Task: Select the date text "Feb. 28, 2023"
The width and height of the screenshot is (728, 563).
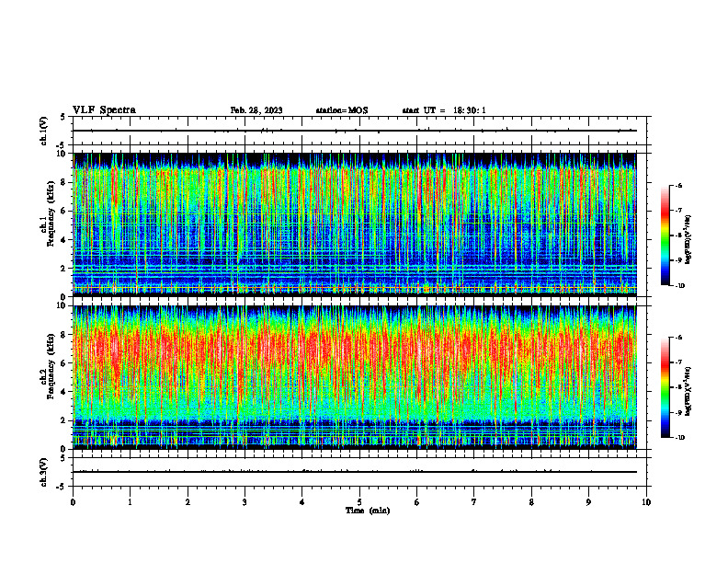Action: 256,110
